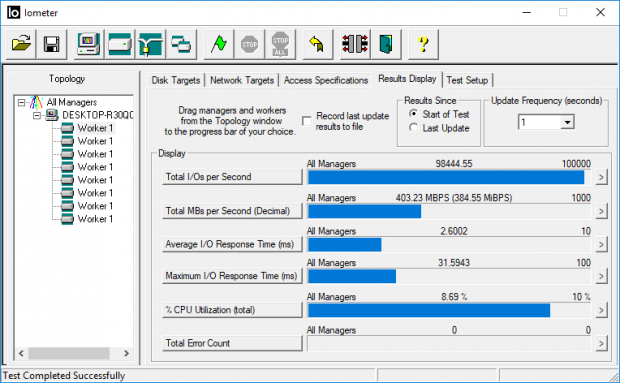
Task: Collapse All Managers tree node
Action: tap(21, 103)
